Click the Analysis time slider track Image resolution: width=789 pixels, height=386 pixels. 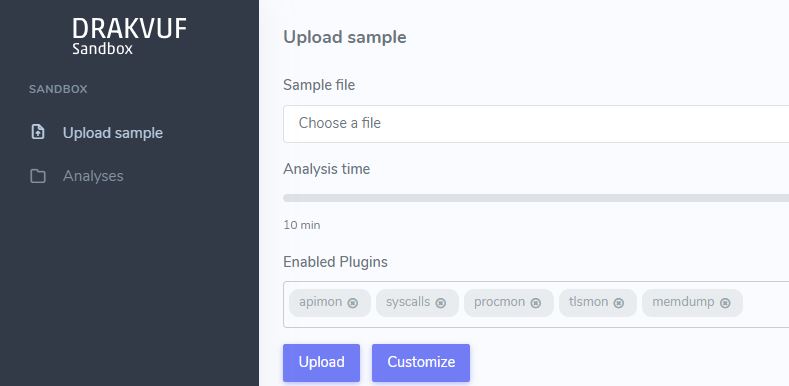[x=536, y=198]
